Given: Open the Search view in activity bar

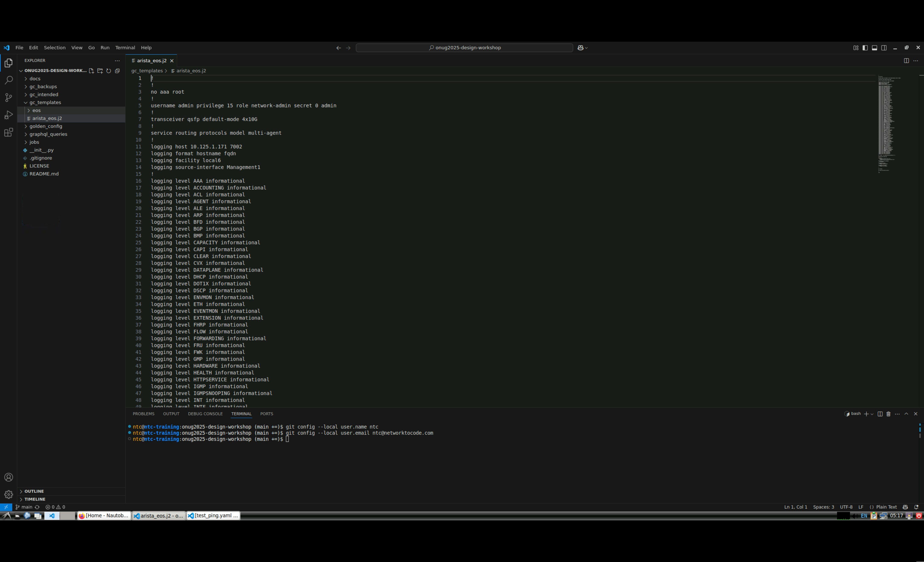Looking at the screenshot, I should pos(8,80).
